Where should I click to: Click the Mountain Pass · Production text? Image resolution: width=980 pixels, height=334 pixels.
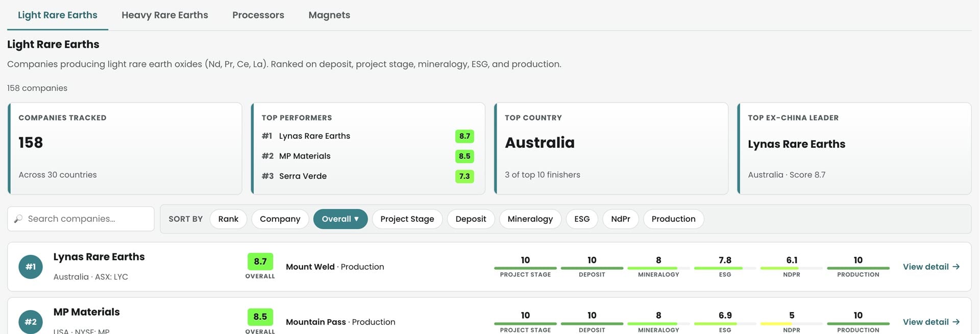point(340,322)
